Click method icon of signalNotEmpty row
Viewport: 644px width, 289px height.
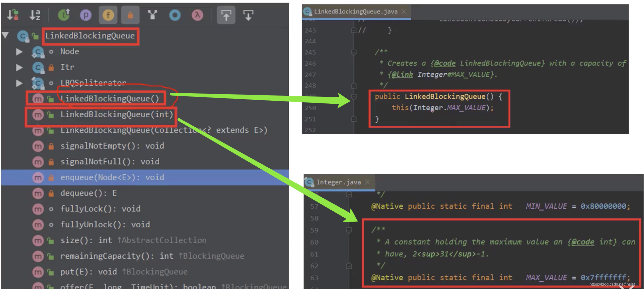coord(38,146)
